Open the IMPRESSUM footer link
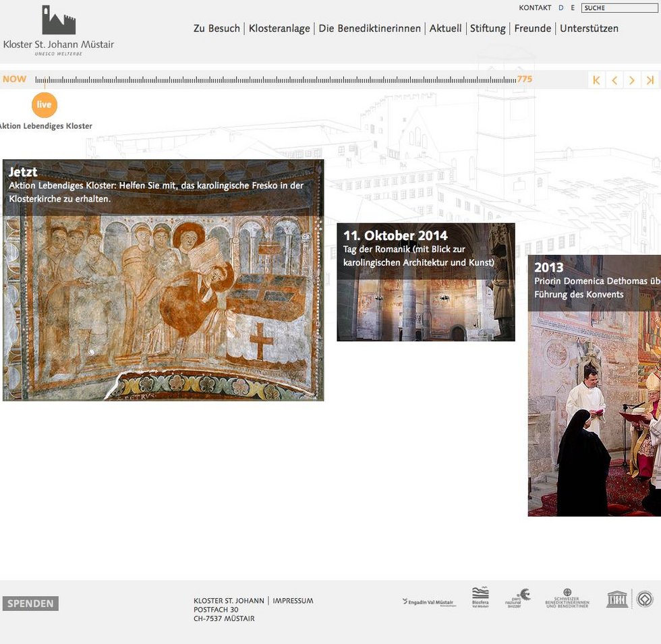This screenshot has height=644, width=661. (x=293, y=601)
